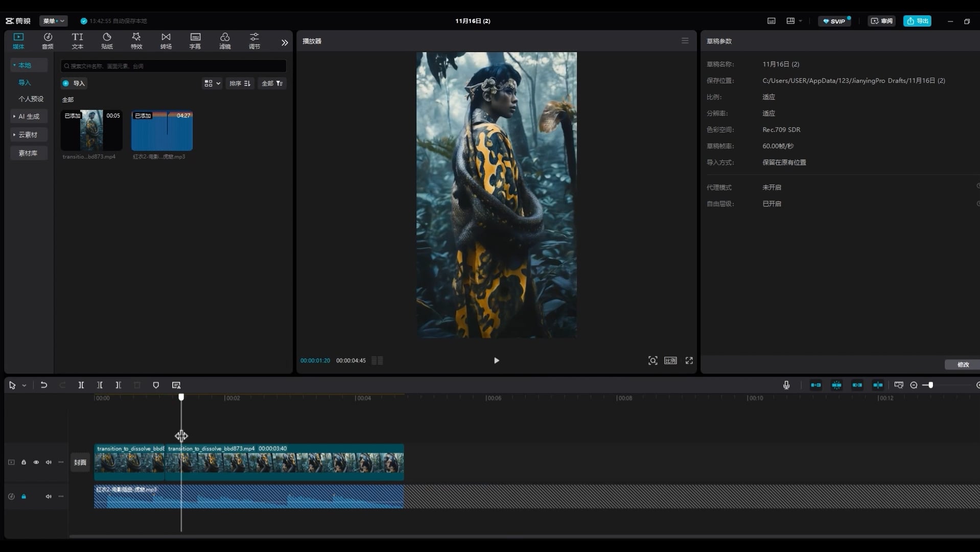Open the layout switch dropdown
Viewport: 980px width, 552px height.
(794, 21)
